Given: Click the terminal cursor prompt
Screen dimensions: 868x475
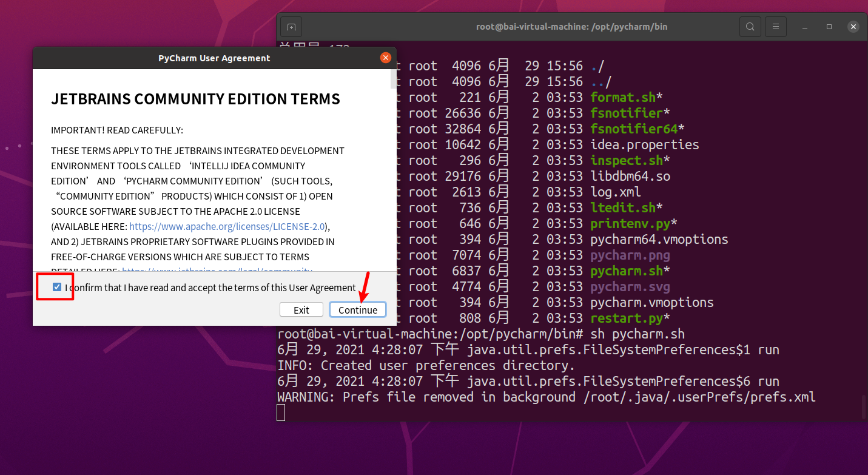Looking at the screenshot, I should pyautogui.click(x=281, y=413).
